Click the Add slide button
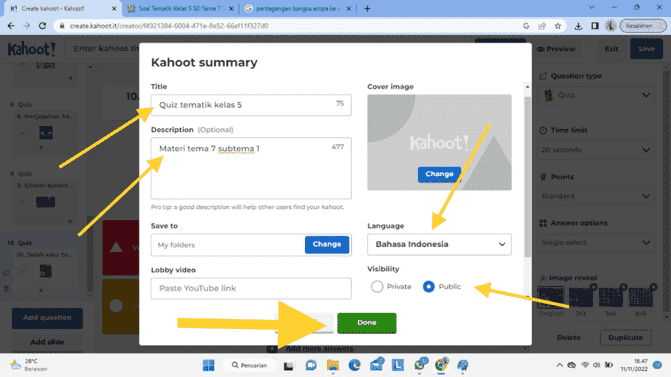The width and height of the screenshot is (671, 377). [47, 342]
